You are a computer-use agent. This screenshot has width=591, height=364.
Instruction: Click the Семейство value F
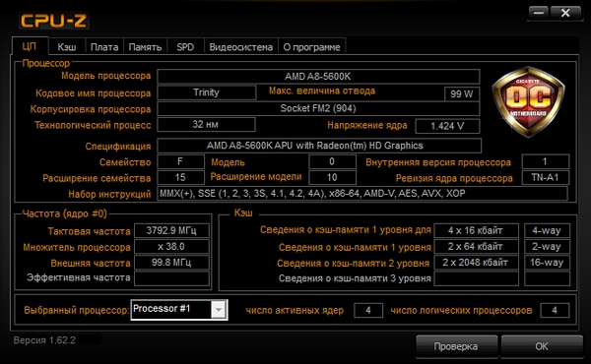pos(180,162)
